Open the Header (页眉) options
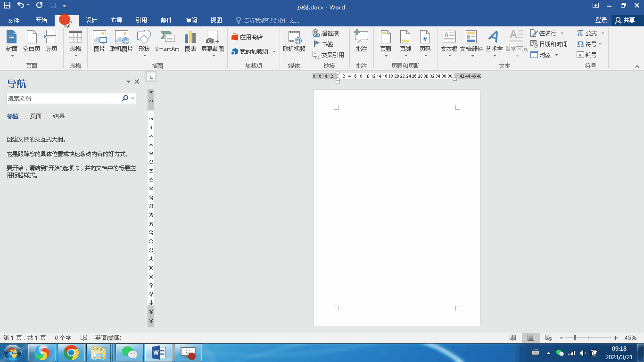Image resolution: width=644 pixels, height=362 pixels. tap(386, 43)
